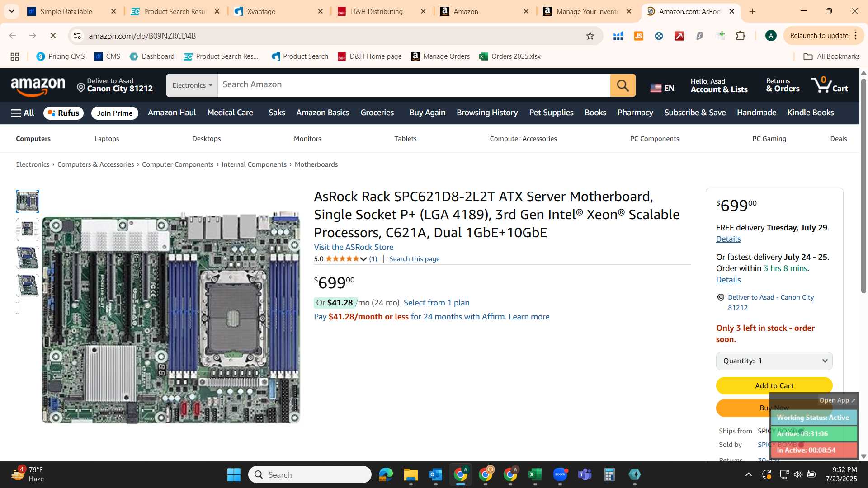Click the blue bar-chart extension icon

point(618,36)
